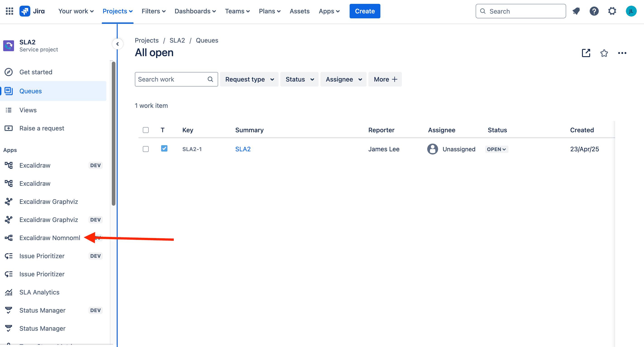Toggle the select-all checkbox in header
This screenshot has width=644, height=347.
click(x=146, y=130)
